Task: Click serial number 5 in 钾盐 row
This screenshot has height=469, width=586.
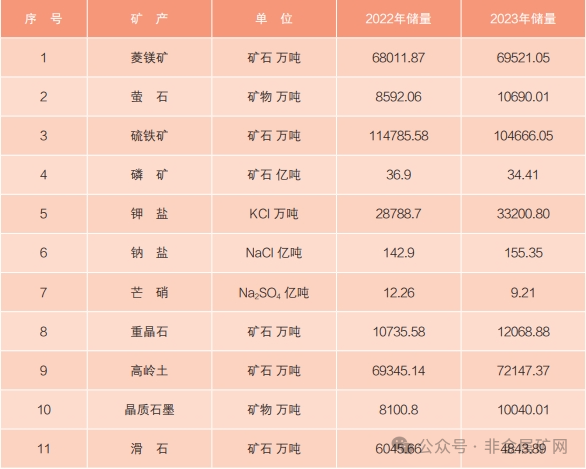Action: (44, 214)
